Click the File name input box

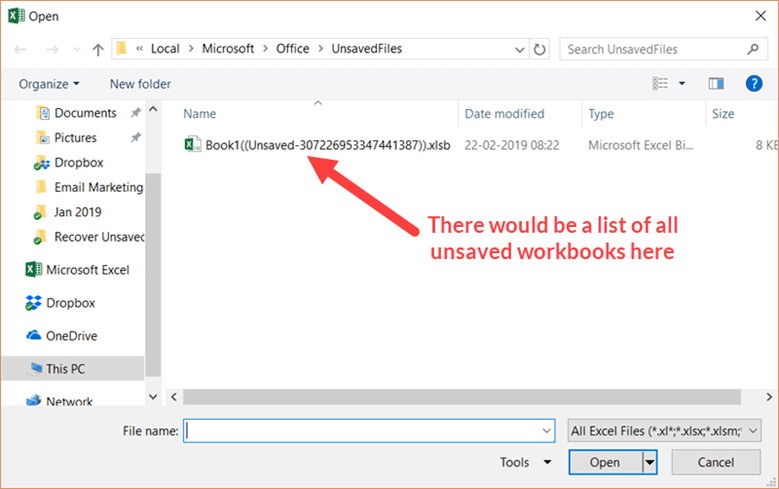(x=369, y=431)
